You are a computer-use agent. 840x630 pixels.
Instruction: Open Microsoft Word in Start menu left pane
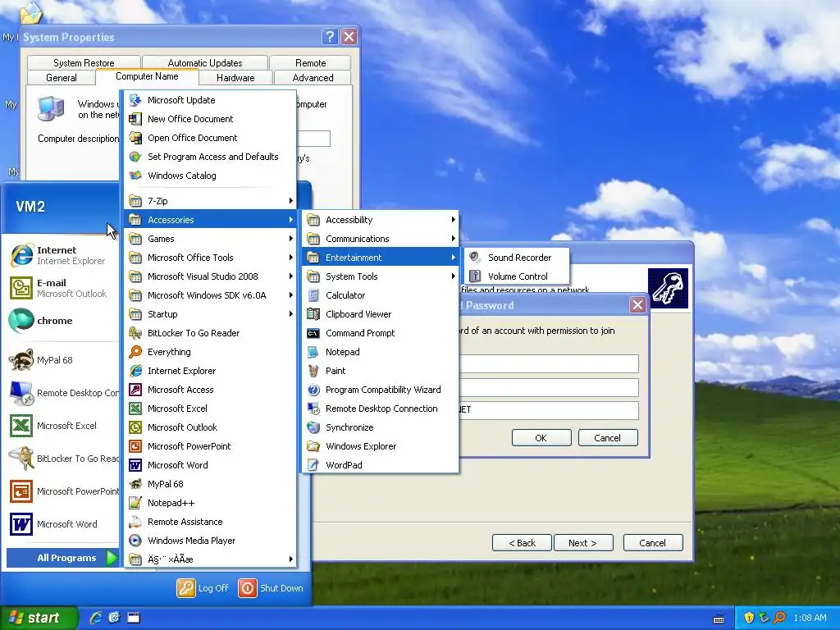(62, 524)
